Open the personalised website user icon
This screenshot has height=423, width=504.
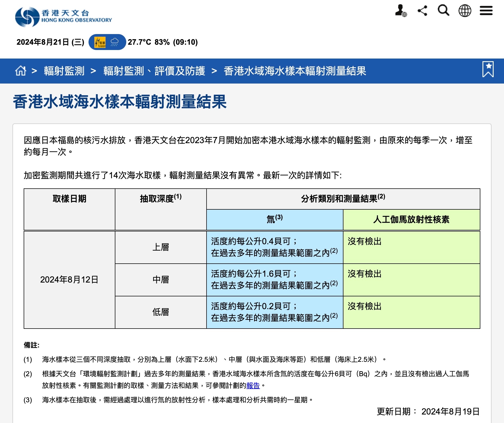click(401, 11)
